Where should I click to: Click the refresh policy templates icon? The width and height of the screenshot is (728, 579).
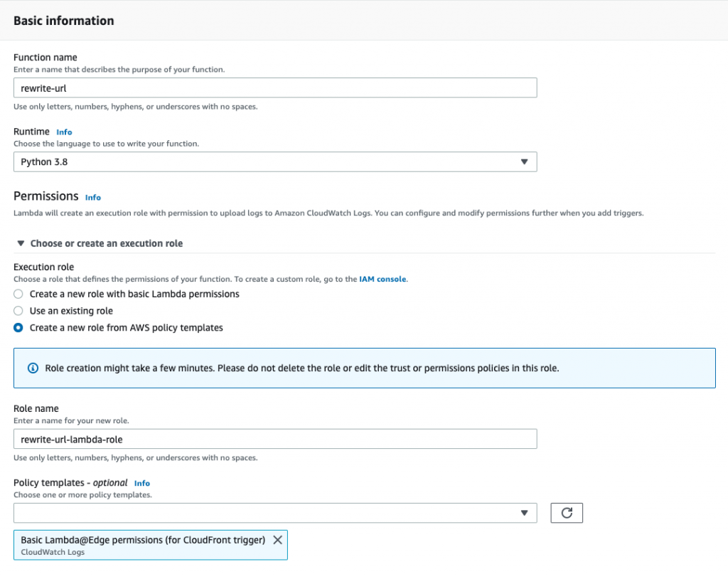[x=567, y=513]
